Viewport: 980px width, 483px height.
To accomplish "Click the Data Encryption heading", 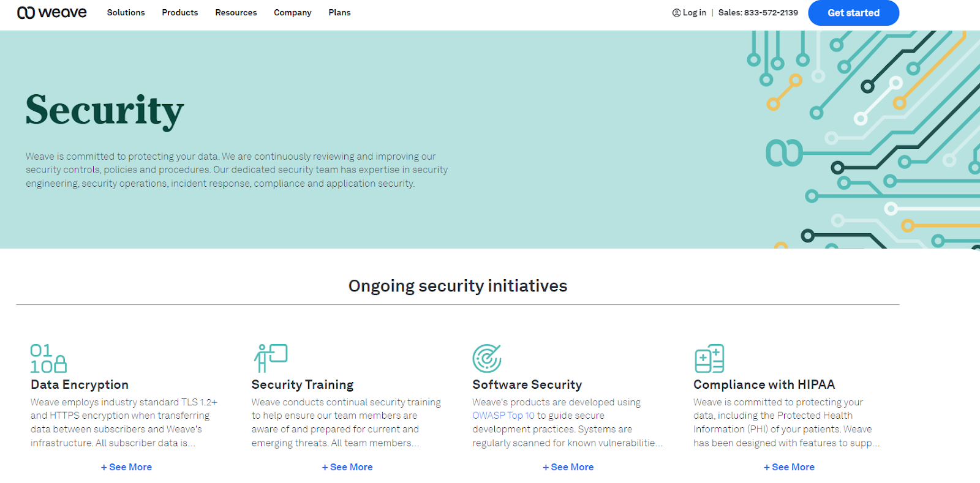I will (x=80, y=384).
